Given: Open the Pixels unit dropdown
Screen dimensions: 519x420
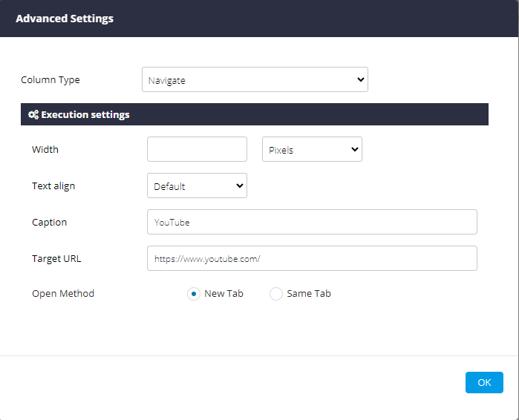Looking at the screenshot, I should 312,149.
